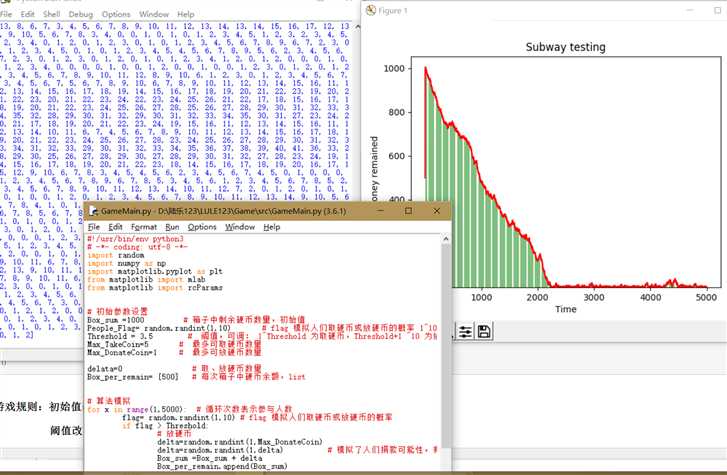Click 'Box_sum =Box_sum + delta' line
727x475 pixels.
point(210,458)
